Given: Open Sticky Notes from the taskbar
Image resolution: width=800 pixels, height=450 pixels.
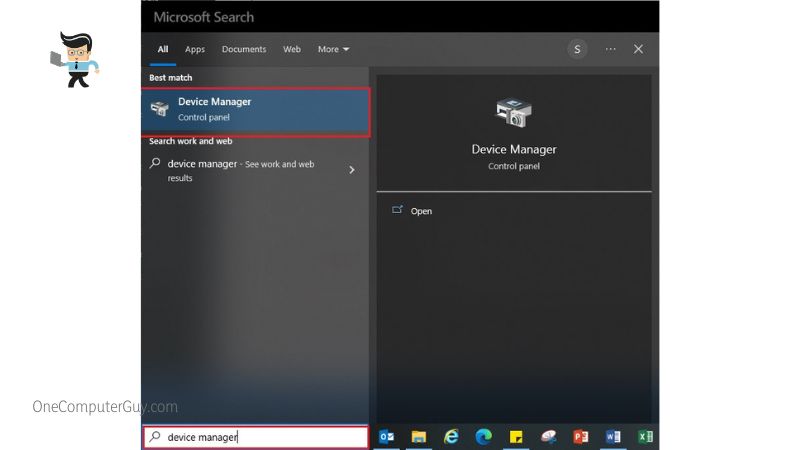Looking at the screenshot, I should 516,437.
